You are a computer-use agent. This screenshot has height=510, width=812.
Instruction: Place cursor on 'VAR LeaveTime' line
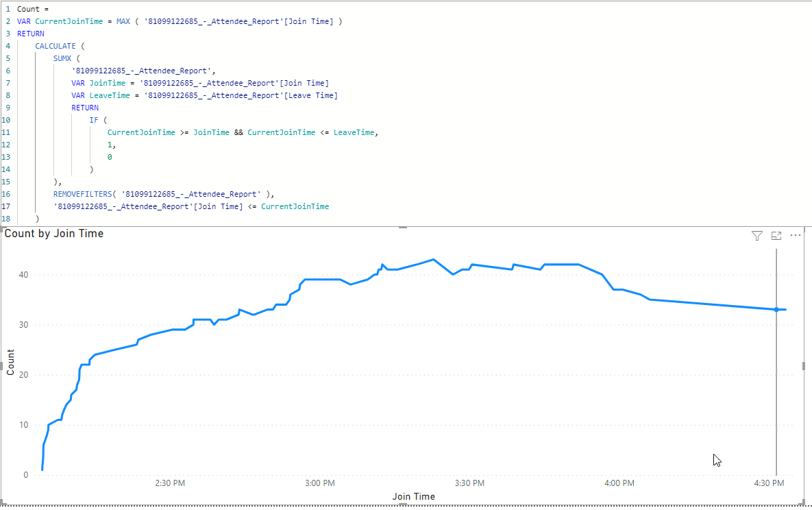(x=205, y=95)
